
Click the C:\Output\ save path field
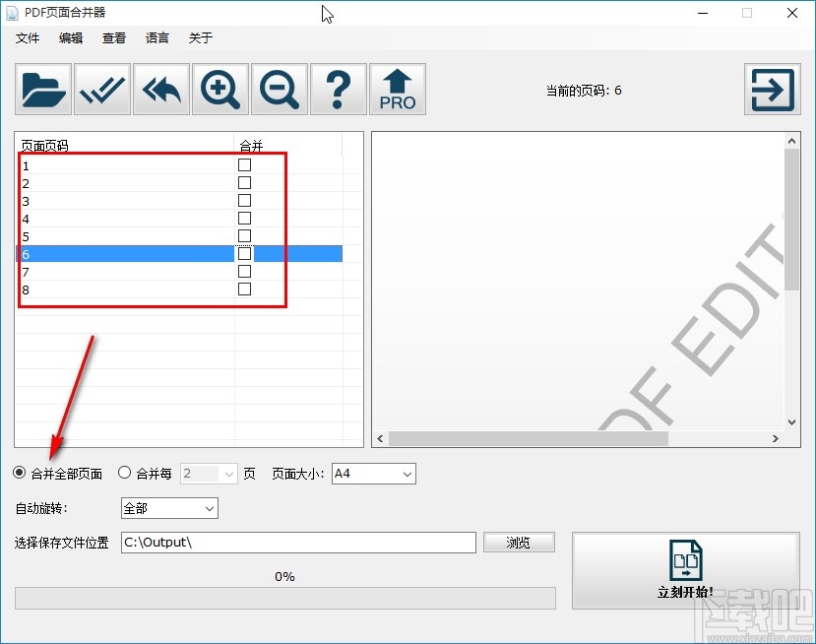point(295,542)
